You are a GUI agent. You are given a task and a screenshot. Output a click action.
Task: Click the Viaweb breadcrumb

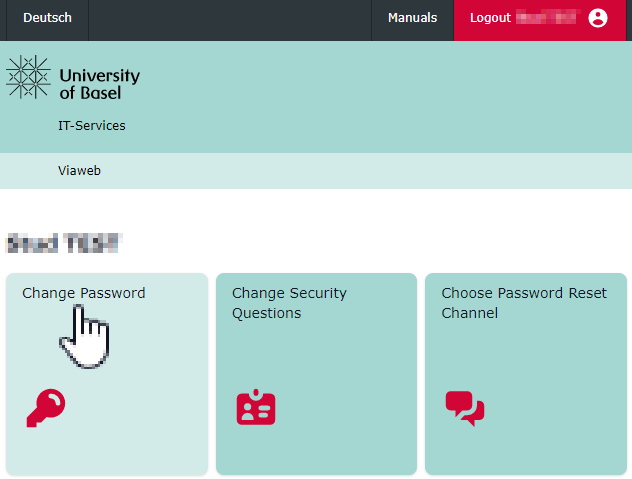tap(80, 171)
